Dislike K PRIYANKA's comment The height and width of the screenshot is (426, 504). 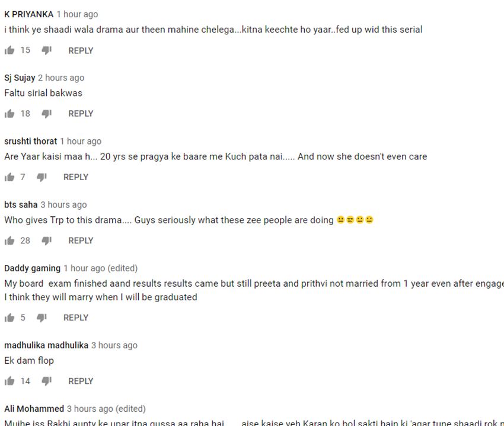(x=46, y=50)
